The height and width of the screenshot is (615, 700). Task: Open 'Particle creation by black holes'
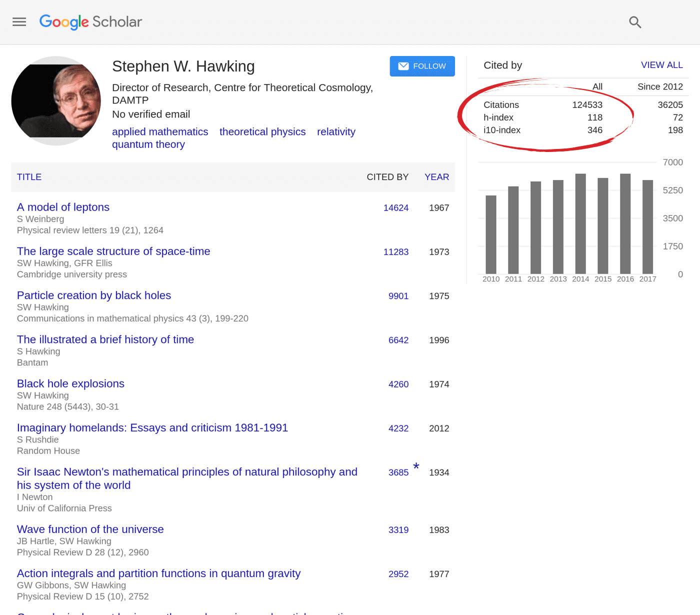(93, 295)
